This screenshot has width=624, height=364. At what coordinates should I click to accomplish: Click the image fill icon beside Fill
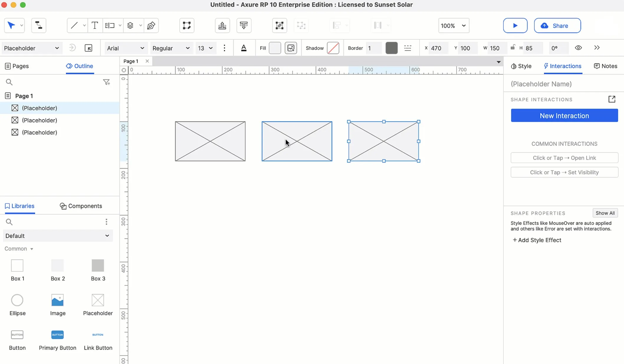(291, 48)
